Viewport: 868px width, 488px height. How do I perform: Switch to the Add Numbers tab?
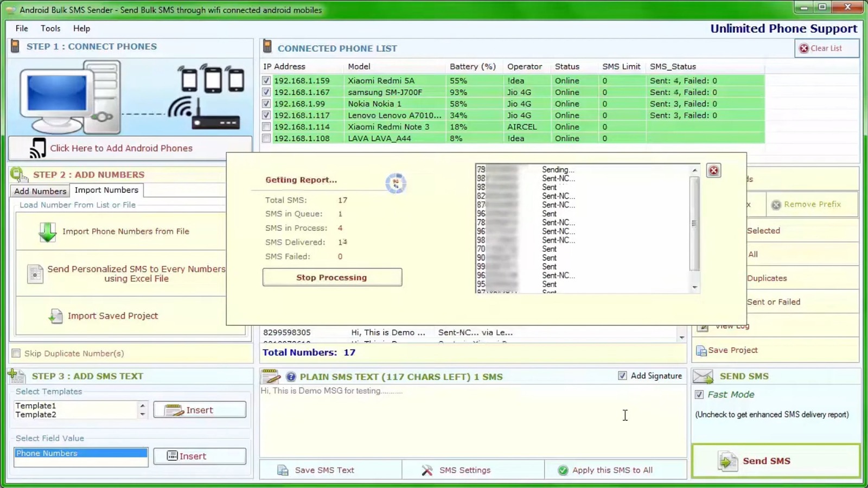(x=40, y=191)
